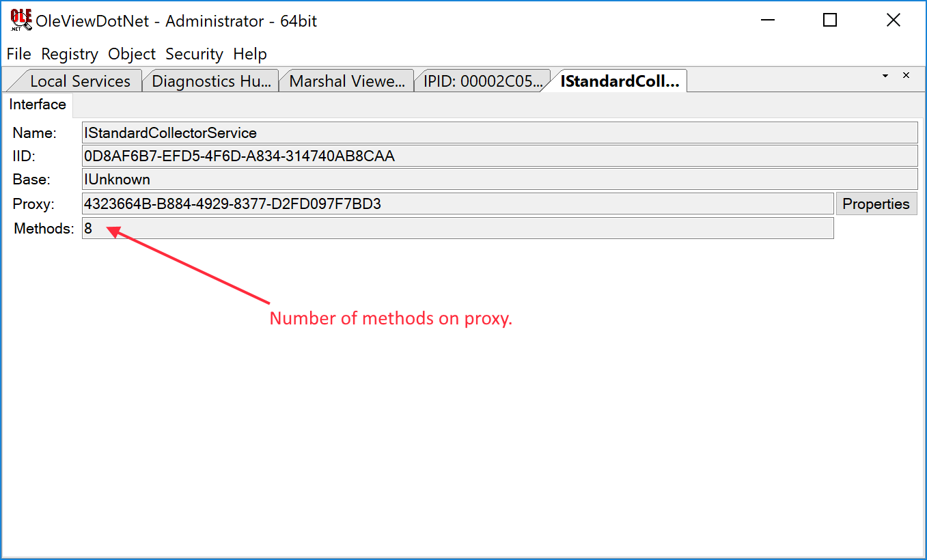
Task: Click the Proxy GUID text field
Action: tap(456, 204)
